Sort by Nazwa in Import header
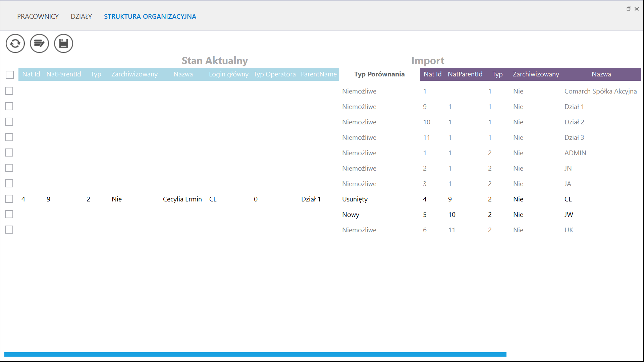This screenshot has width=644, height=362. (x=601, y=74)
